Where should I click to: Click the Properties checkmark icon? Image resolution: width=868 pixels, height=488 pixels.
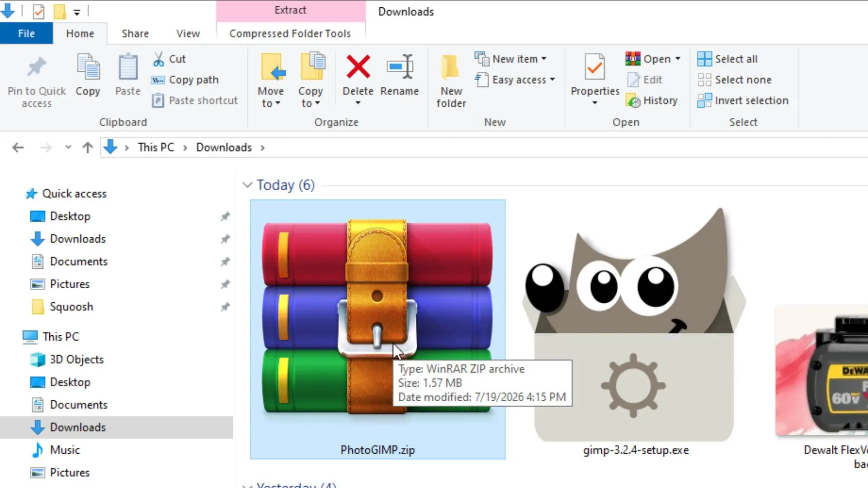[594, 68]
